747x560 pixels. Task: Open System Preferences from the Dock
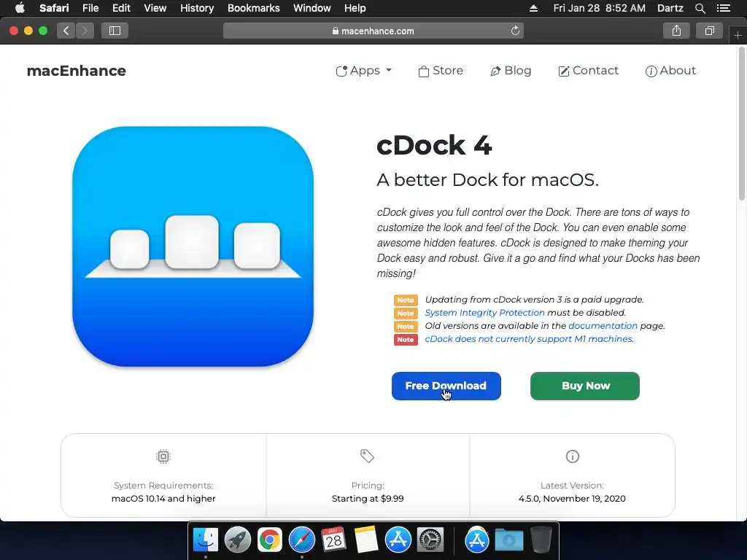(430, 540)
